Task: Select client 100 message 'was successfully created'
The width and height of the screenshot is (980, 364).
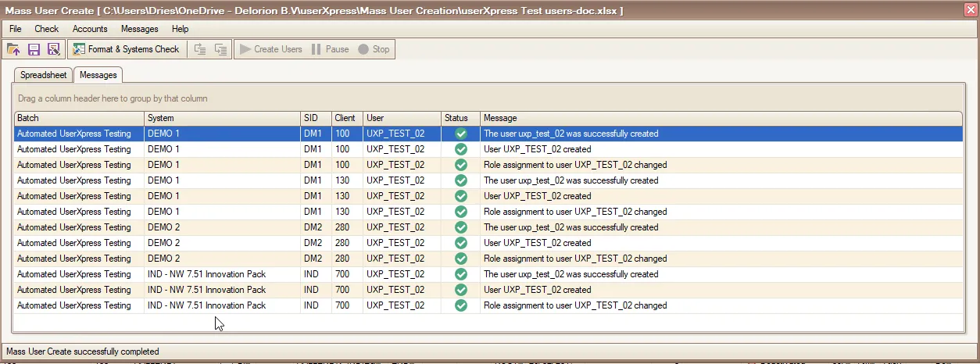Action: (571, 134)
